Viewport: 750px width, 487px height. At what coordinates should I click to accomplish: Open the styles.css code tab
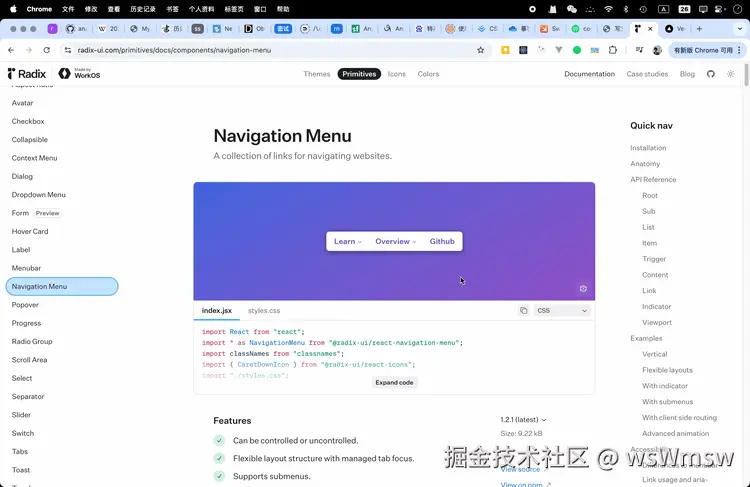(x=264, y=310)
